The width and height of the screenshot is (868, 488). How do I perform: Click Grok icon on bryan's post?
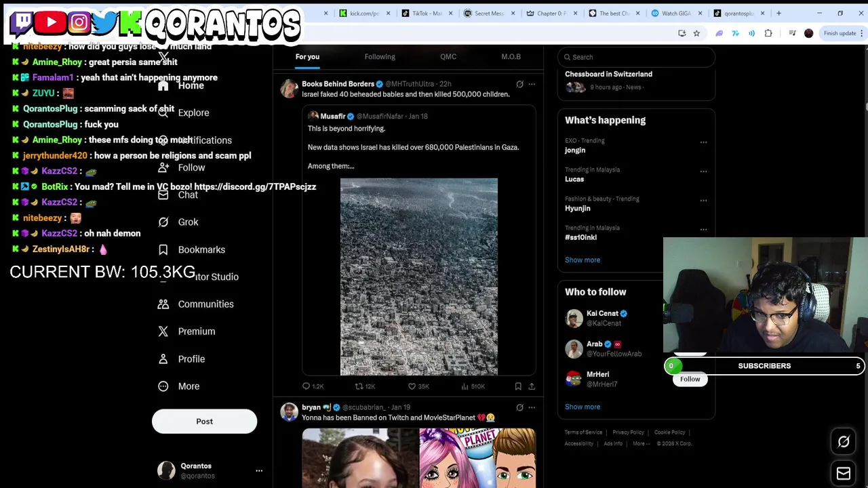click(x=519, y=407)
